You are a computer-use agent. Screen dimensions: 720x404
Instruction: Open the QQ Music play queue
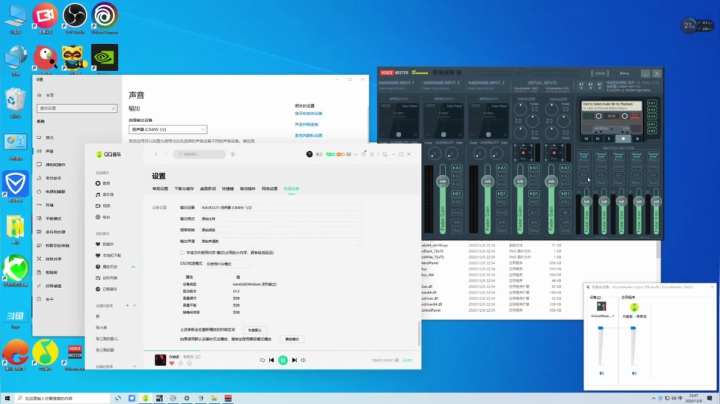point(407,360)
